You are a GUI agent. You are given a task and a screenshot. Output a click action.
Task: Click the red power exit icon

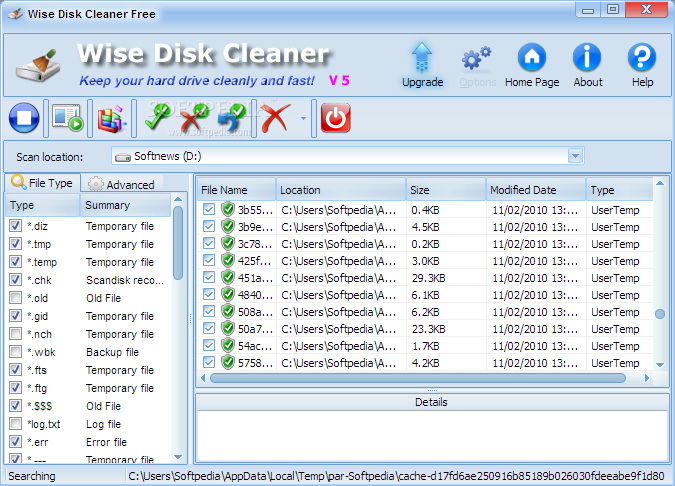tap(336, 119)
